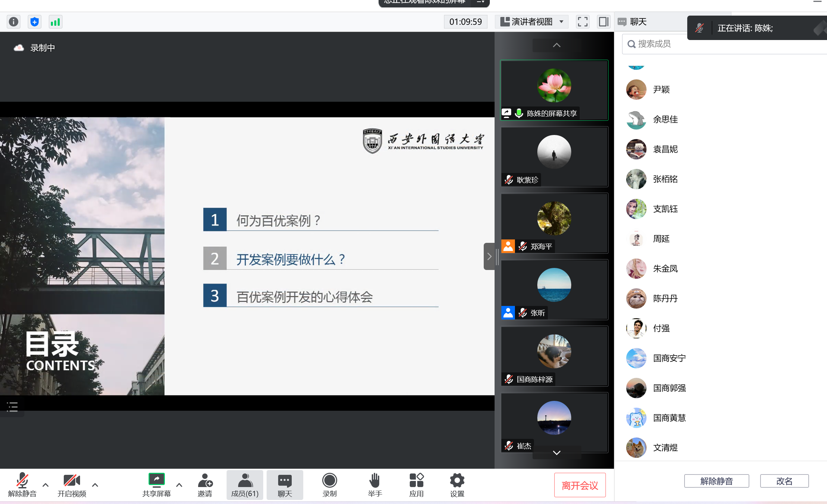The image size is (827, 504).
Task: Open the blue security shield icon
Action: click(34, 22)
